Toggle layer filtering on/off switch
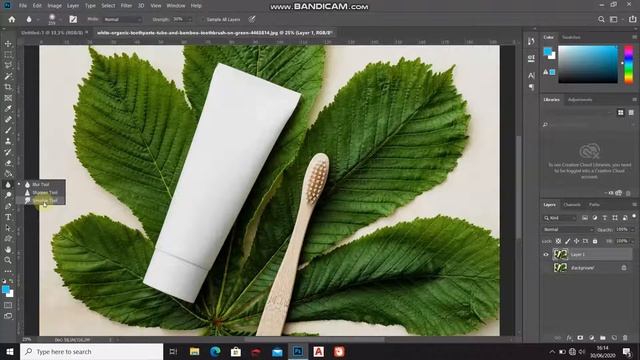 click(x=634, y=217)
